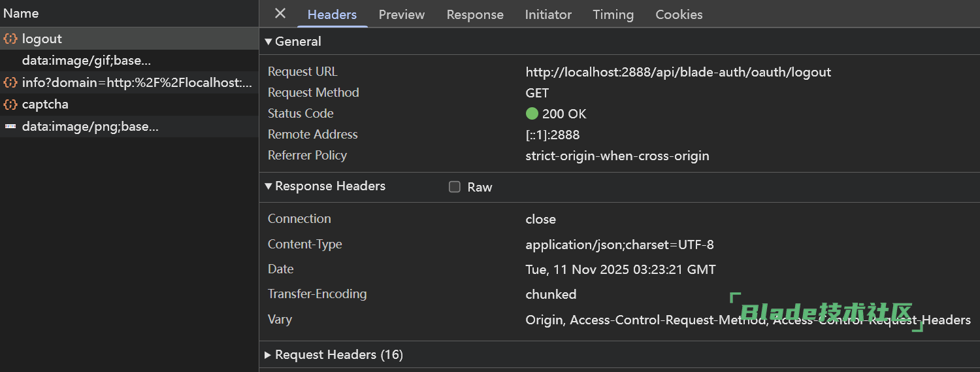Select the data:image/gif request row
Image resolution: width=980 pixels, height=372 pixels.
[x=86, y=61]
